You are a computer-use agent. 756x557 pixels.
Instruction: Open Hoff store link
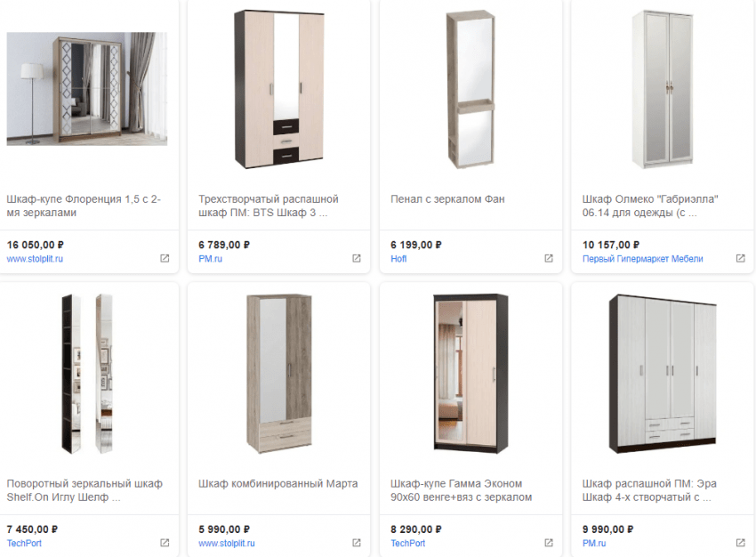tap(398, 259)
